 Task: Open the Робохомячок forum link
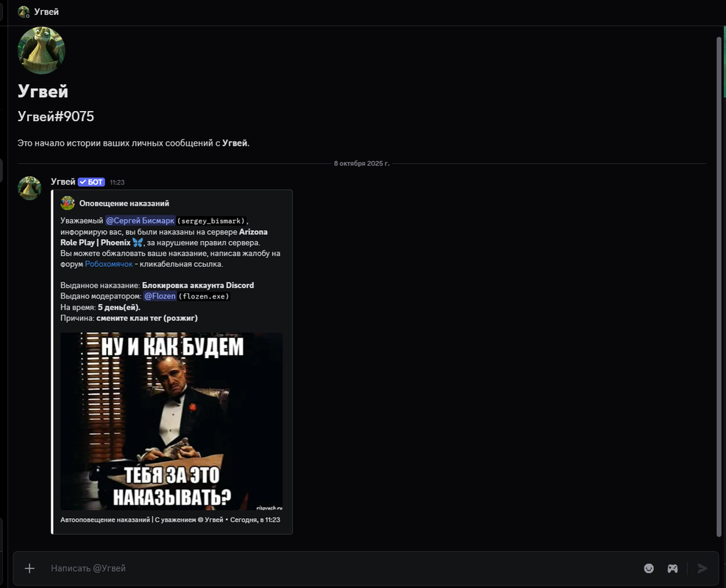point(108,264)
